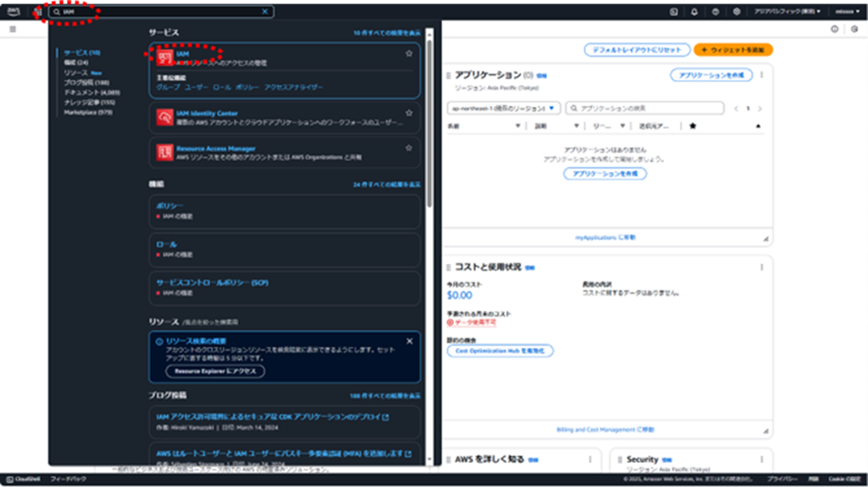868x487 pixels.
Task: Click the コストと使用状況 widget resize corner handle
Action: 766,431
